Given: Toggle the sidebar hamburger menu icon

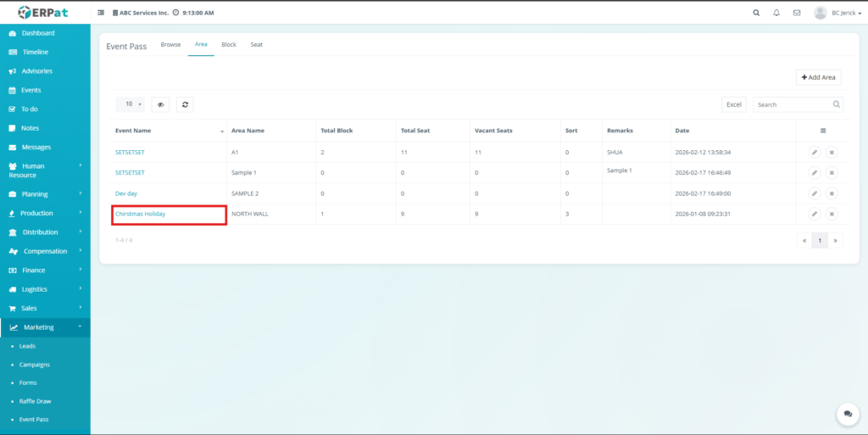Looking at the screenshot, I should pyautogui.click(x=102, y=14).
